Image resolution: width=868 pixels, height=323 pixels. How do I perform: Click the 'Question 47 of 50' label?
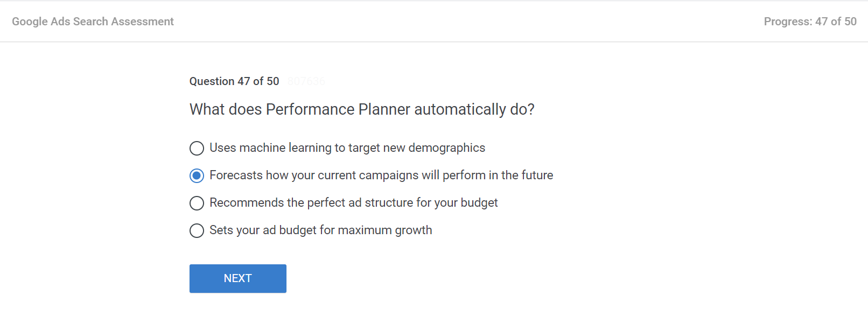click(x=234, y=81)
